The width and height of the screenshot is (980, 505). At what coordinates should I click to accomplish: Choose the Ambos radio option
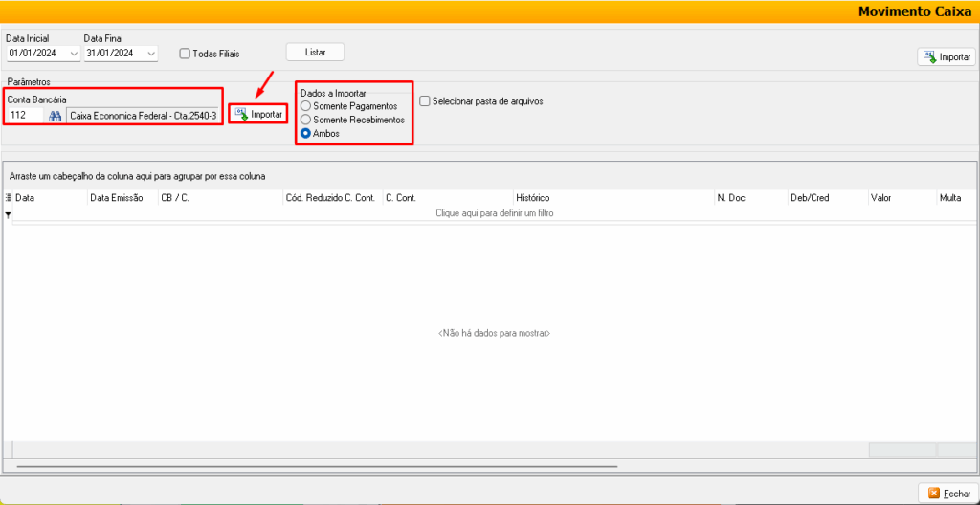tap(306, 134)
